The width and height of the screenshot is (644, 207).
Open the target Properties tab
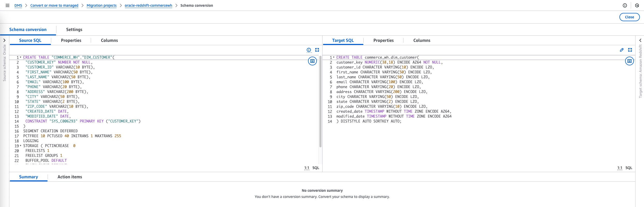click(384, 40)
